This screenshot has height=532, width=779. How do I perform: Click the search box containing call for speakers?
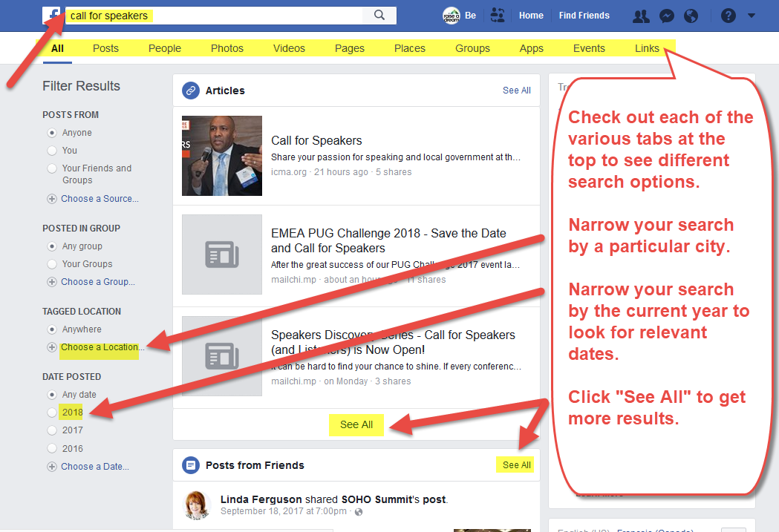pos(215,16)
